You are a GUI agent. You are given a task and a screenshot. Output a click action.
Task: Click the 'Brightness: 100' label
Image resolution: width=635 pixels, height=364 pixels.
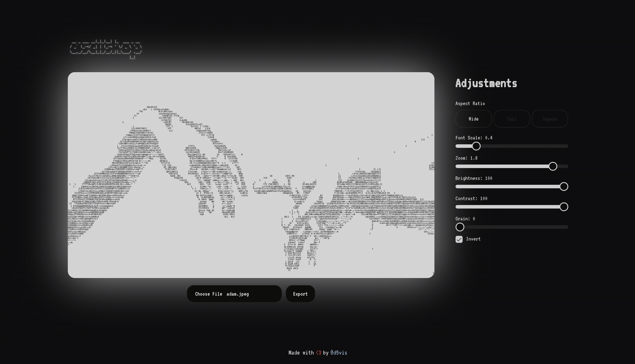pos(474,178)
